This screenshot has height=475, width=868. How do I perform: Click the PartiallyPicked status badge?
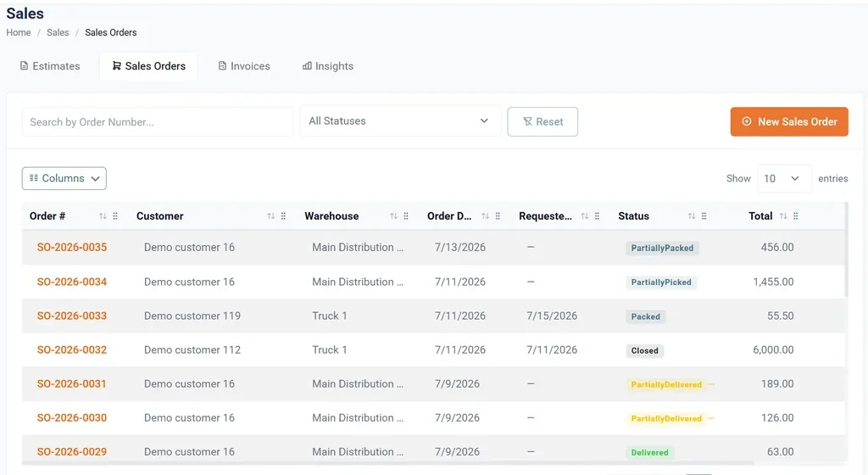click(x=661, y=282)
